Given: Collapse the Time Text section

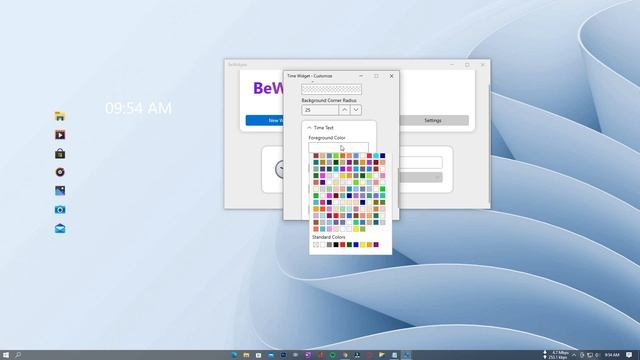Looking at the screenshot, I should point(309,128).
